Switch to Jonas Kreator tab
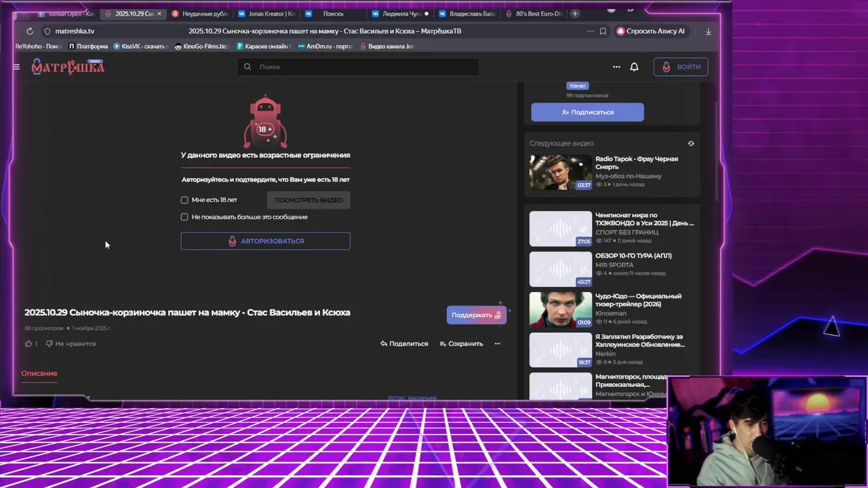This screenshot has width=868, height=488. point(267,14)
